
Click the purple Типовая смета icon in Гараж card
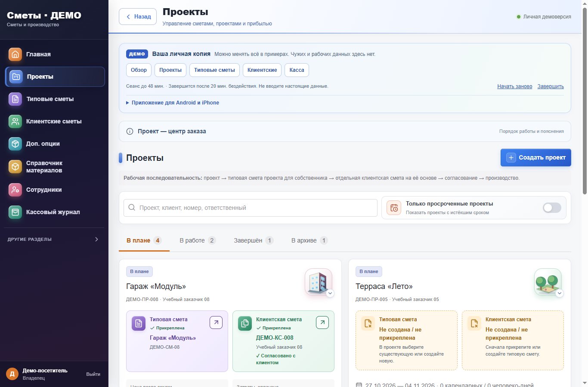click(x=139, y=323)
